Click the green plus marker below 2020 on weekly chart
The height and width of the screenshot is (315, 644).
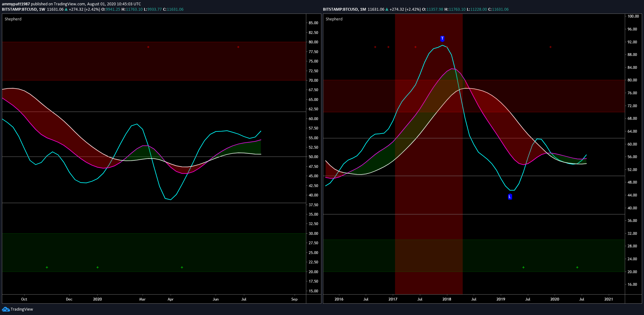click(98, 268)
